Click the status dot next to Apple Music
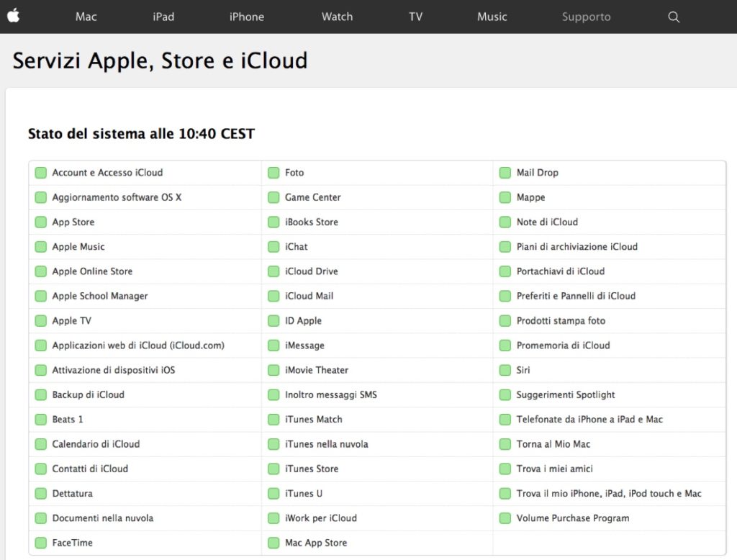737x560 pixels. click(40, 246)
